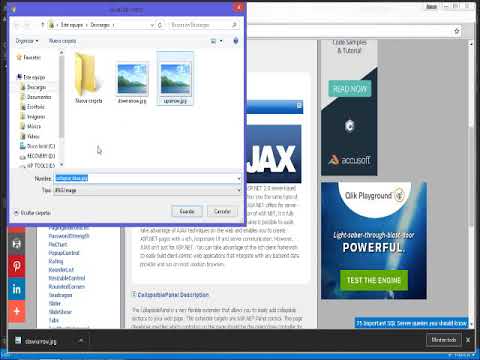This screenshot has width=480, height=360.
Task: Click the Guardar button in the save dialog
Action: [187, 212]
